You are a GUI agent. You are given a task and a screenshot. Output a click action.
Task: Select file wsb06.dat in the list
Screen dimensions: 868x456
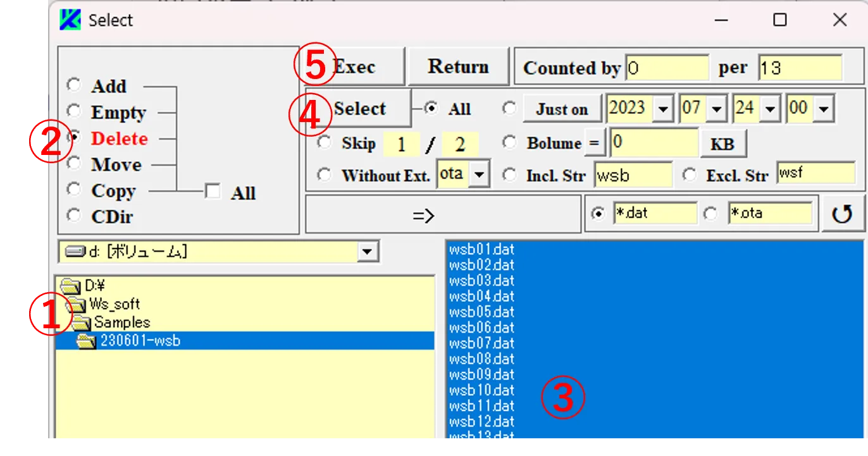coord(654,327)
